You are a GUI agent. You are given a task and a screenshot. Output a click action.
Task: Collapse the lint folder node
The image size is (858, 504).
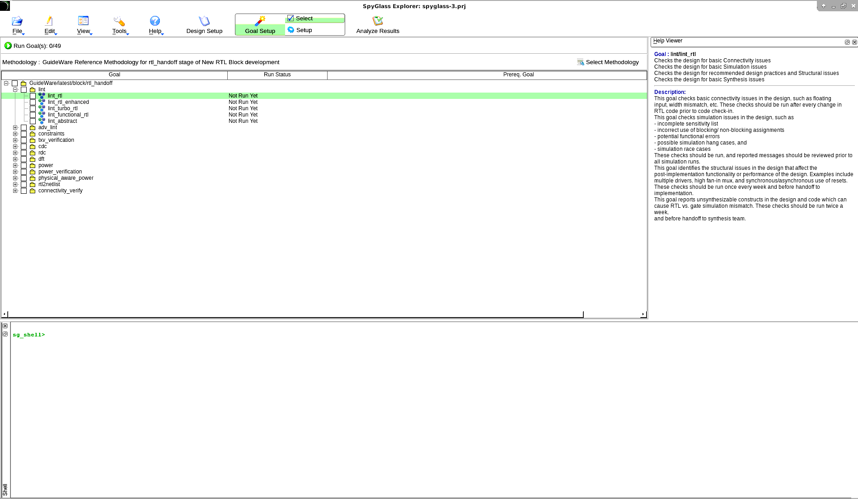(x=15, y=89)
